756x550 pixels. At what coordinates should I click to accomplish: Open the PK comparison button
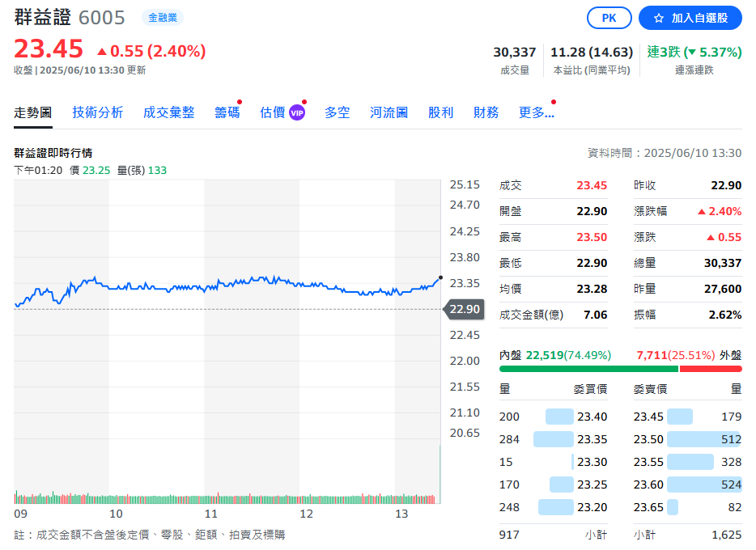coord(609,19)
